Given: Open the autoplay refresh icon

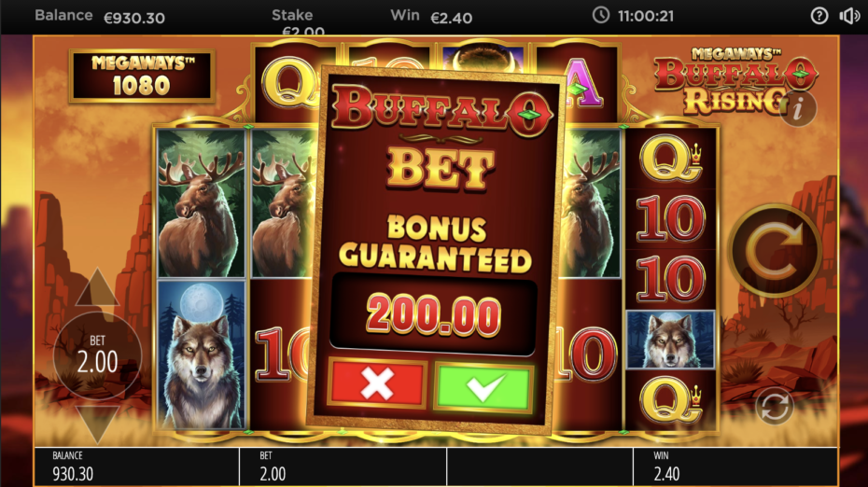Looking at the screenshot, I should 774,407.
